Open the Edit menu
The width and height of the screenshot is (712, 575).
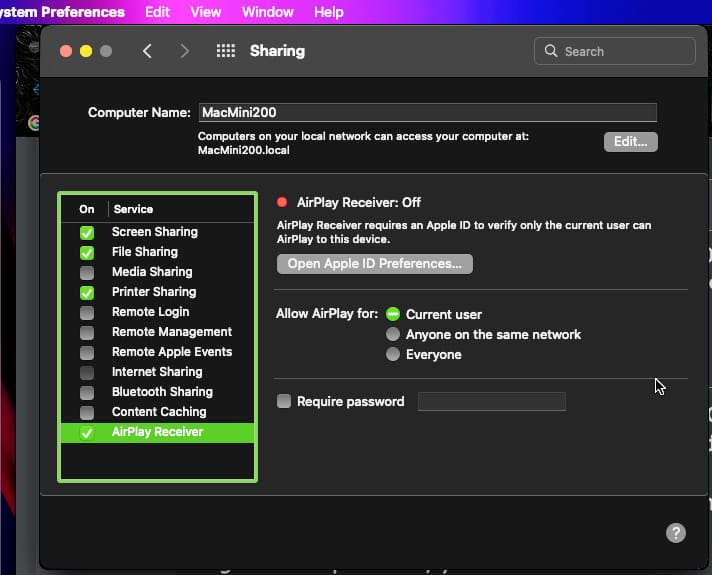tap(157, 12)
